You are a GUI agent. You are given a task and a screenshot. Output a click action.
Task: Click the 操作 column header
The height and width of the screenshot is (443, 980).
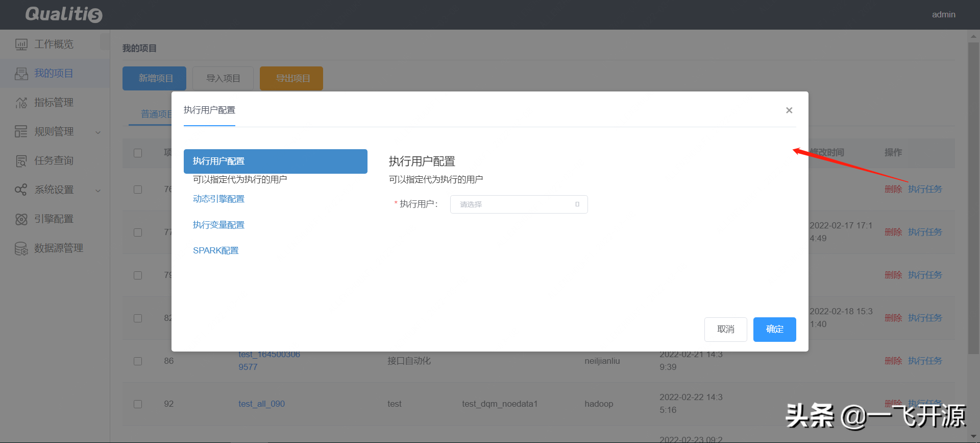pyautogui.click(x=893, y=153)
